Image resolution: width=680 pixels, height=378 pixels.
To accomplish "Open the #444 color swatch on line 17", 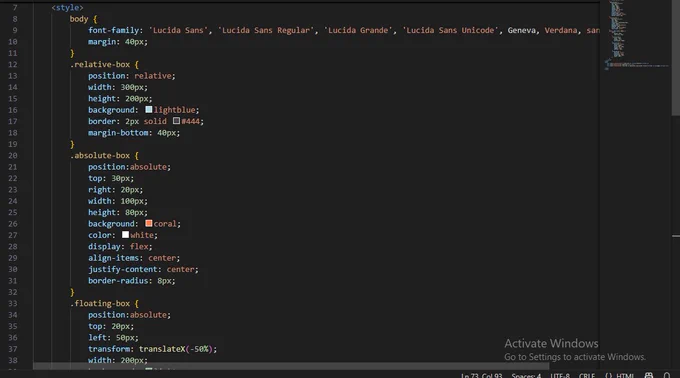I will [x=177, y=121].
